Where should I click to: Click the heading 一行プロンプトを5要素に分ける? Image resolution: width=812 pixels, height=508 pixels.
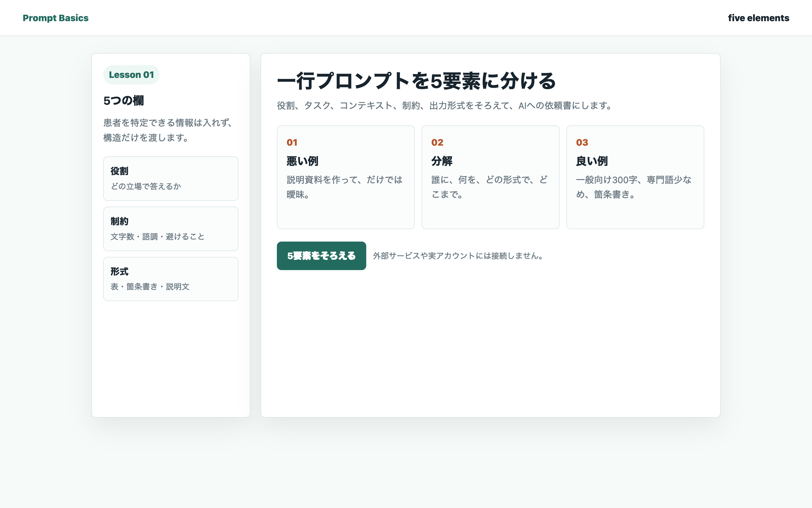pyautogui.click(x=416, y=81)
